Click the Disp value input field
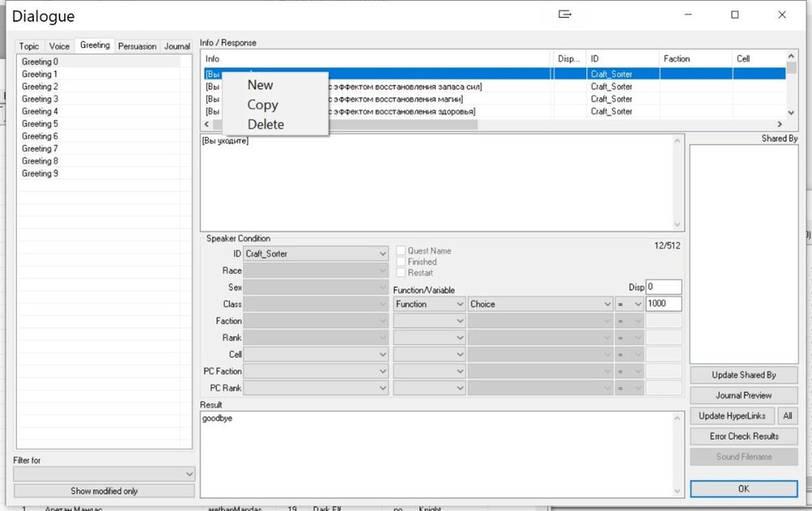Screen dimensions: 812x511 click(663, 287)
